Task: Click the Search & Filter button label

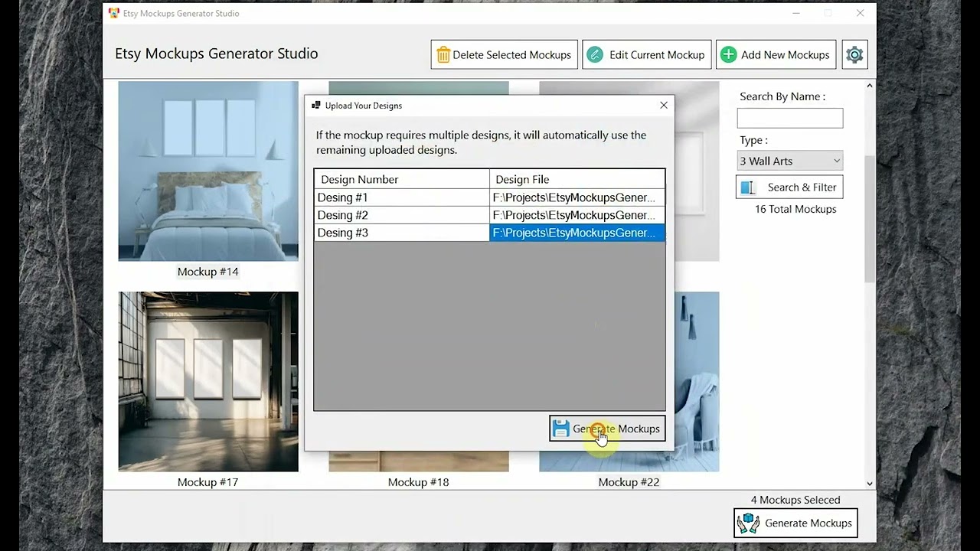Action: click(802, 187)
